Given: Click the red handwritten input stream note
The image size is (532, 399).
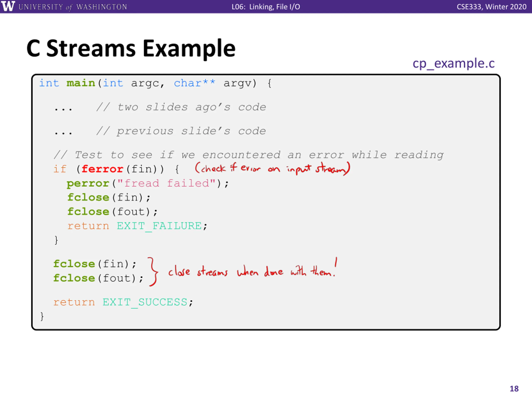Looking at the screenshot, I should coord(272,168).
